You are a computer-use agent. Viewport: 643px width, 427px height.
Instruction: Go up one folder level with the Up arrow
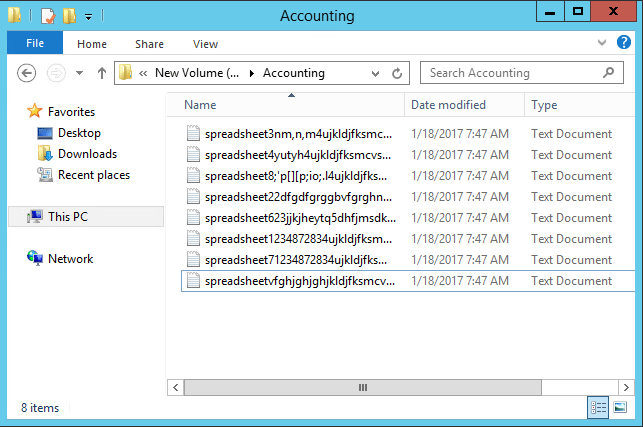[x=101, y=73]
